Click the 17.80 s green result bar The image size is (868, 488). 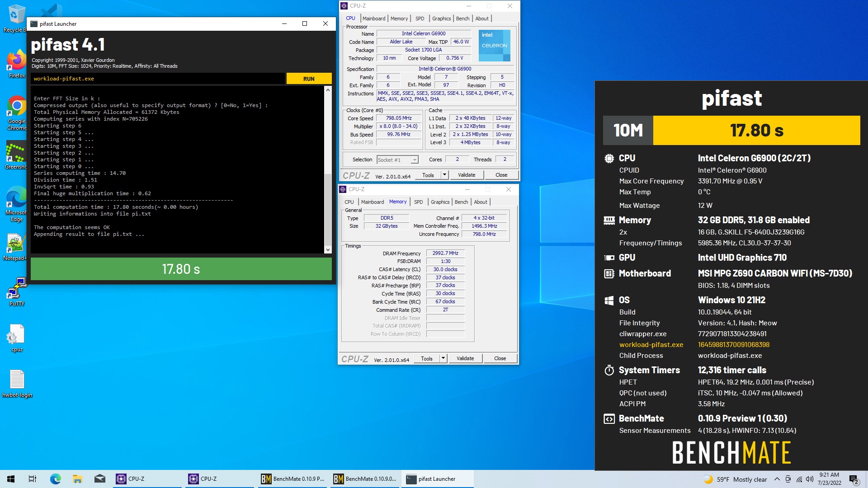pyautogui.click(x=181, y=269)
